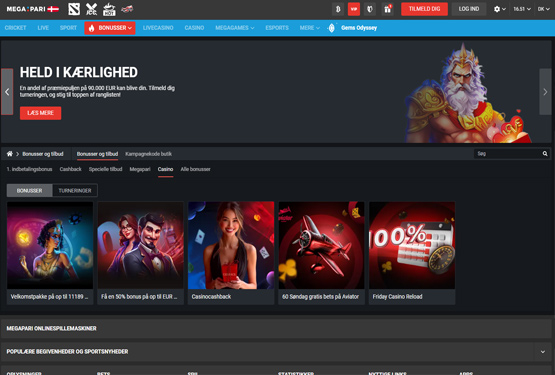The width and height of the screenshot is (555, 375).
Task: Open the Dota 2 icon shortcut
Action: click(74, 9)
